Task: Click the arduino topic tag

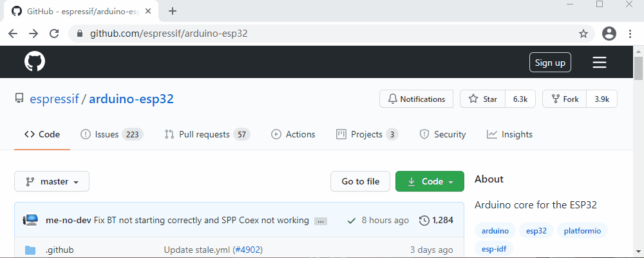Action: point(495,231)
